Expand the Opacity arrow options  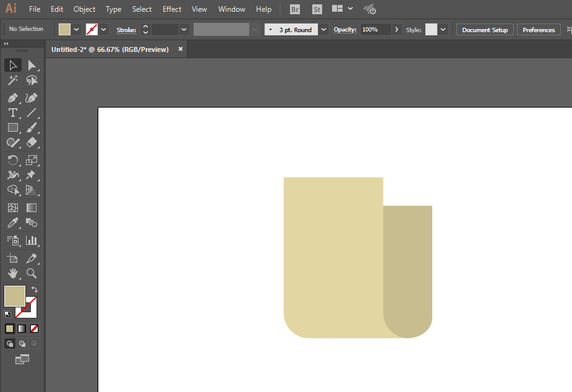click(x=396, y=30)
